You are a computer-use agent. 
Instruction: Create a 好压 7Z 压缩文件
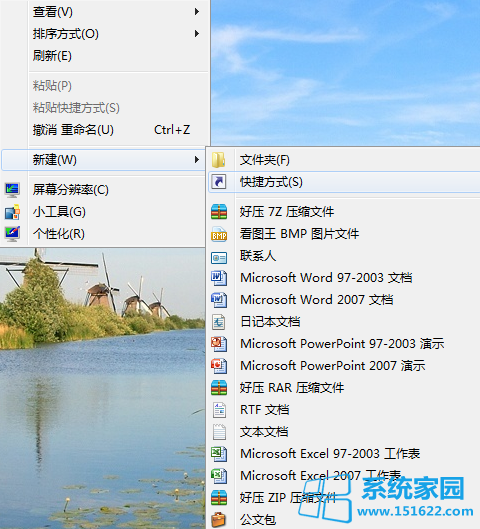(x=344, y=212)
